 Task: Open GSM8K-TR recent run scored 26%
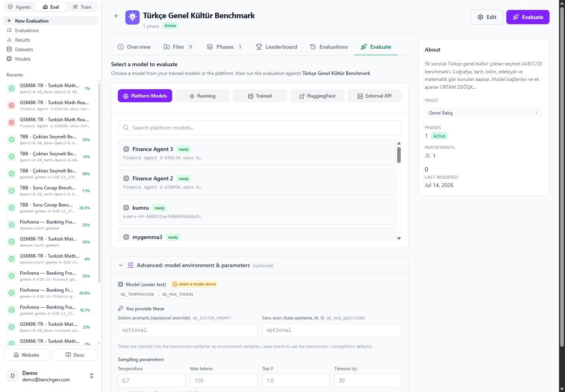pos(50,242)
